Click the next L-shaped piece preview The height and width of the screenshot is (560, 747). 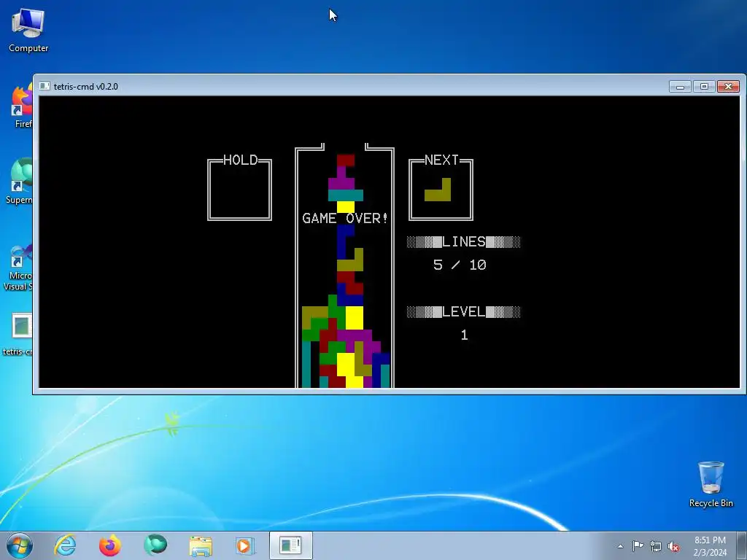(x=438, y=190)
